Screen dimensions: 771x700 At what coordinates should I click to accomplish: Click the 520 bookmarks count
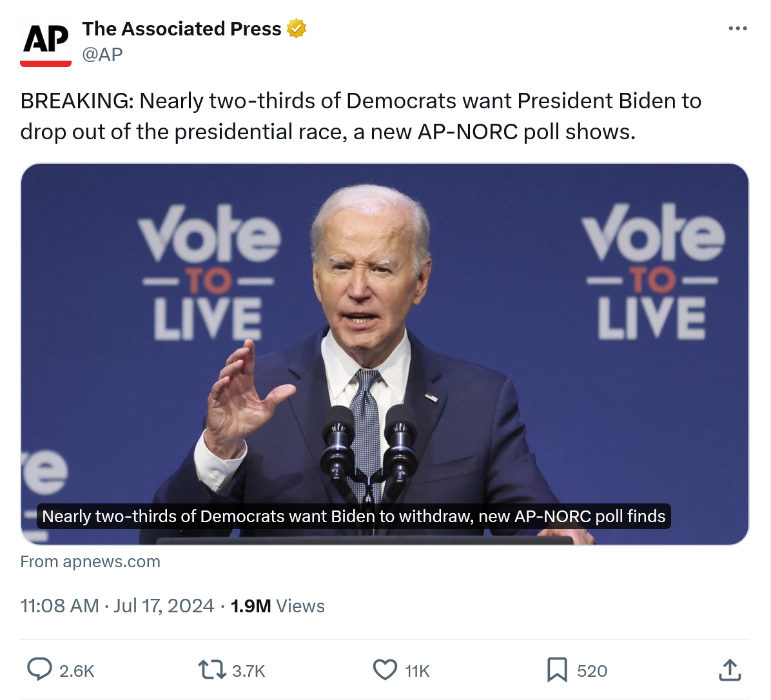tap(592, 671)
